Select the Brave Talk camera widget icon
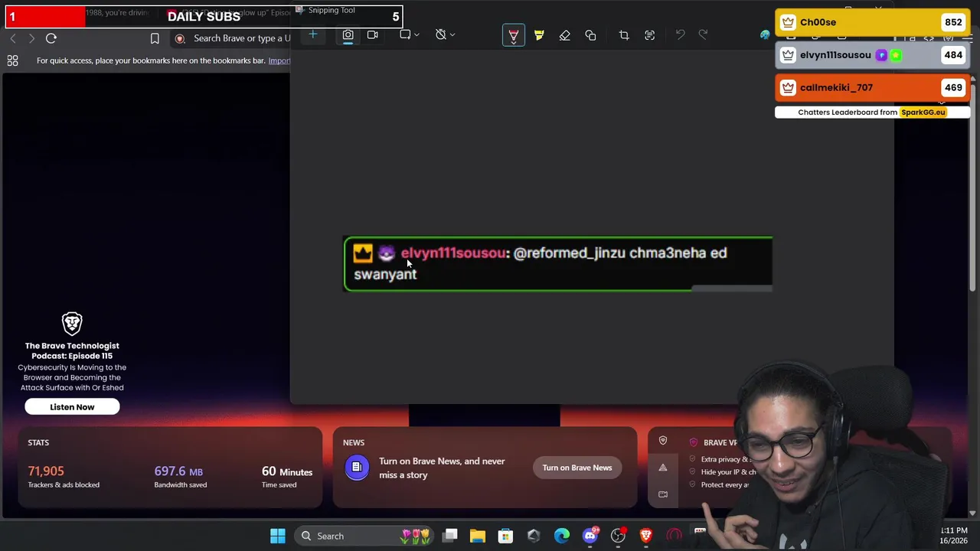980x551 pixels. (x=663, y=494)
